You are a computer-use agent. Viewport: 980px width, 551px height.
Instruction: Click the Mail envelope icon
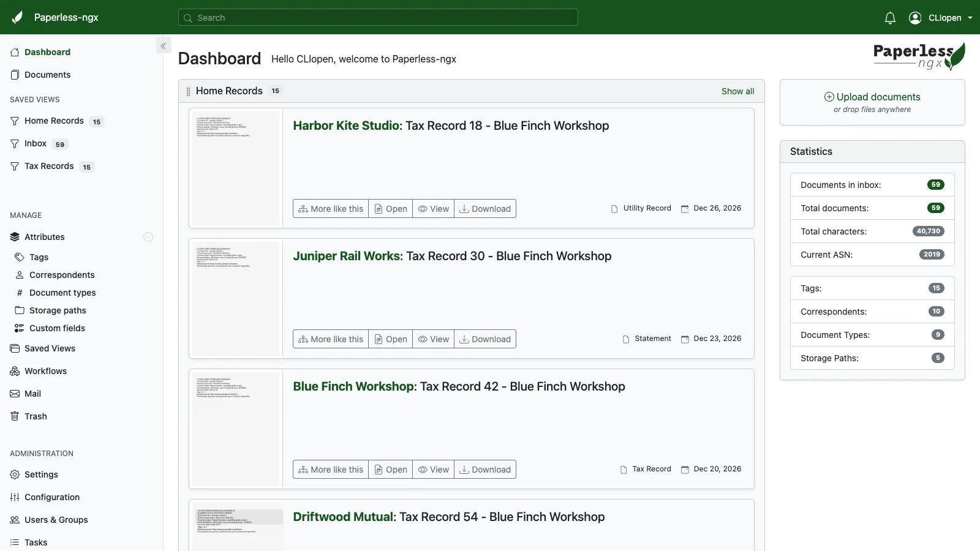coord(15,394)
